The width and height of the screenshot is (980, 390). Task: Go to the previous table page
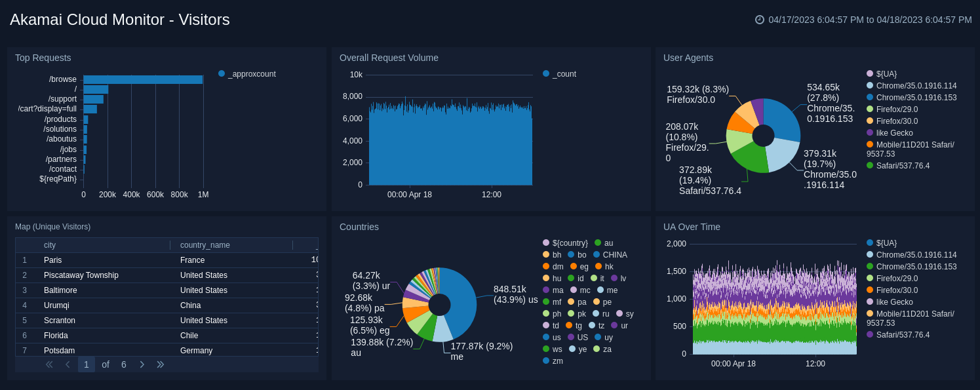pyautogui.click(x=68, y=364)
